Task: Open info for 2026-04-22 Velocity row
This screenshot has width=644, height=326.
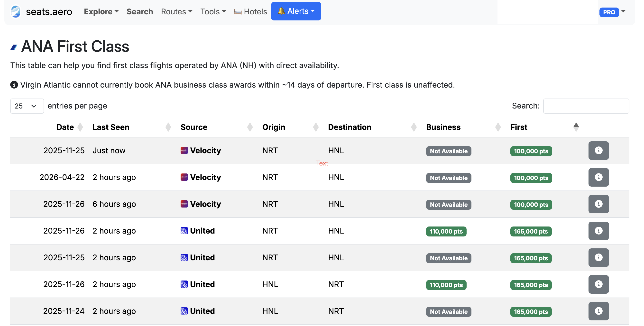Action: pos(598,177)
